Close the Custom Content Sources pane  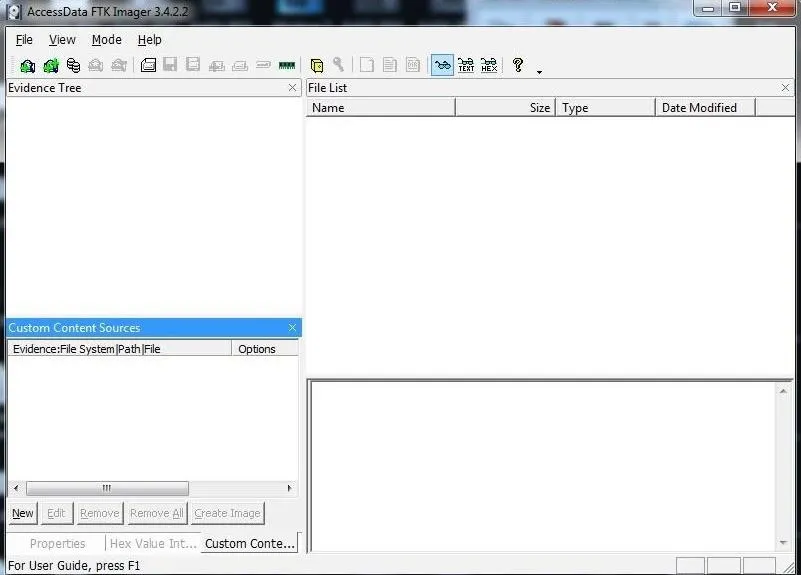click(x=292, y=328)
